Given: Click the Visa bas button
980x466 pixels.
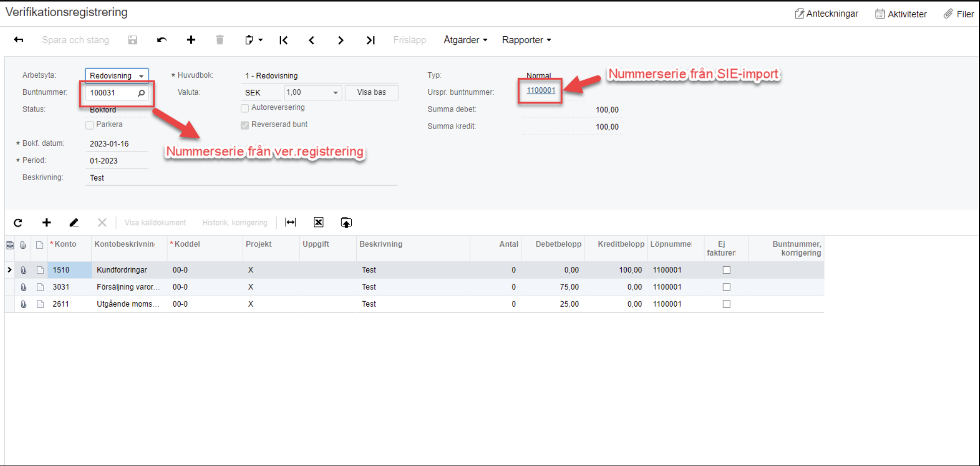Looking at the screenshot, I should pyautogui.click(x=371, y=92).
